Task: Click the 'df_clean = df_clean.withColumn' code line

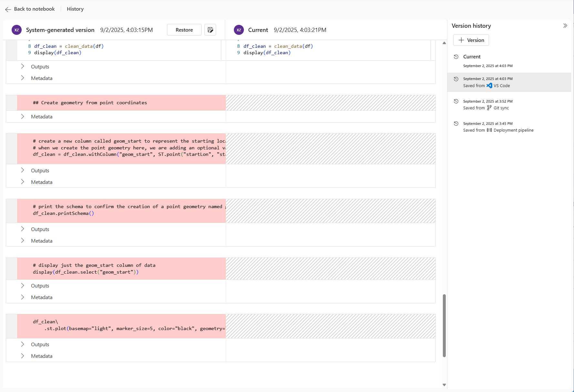Action: (129, 155)
